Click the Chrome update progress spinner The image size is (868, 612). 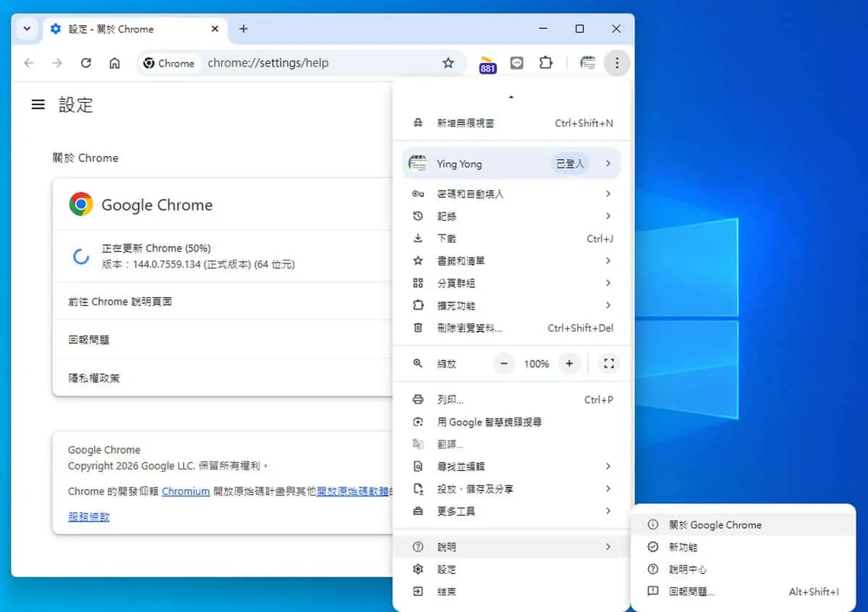pos(80,256)
